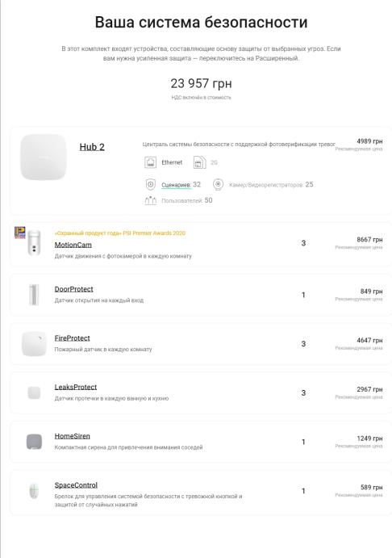
Task: Click the HomeSiren device thumbnail
Action: click(34, 442)
